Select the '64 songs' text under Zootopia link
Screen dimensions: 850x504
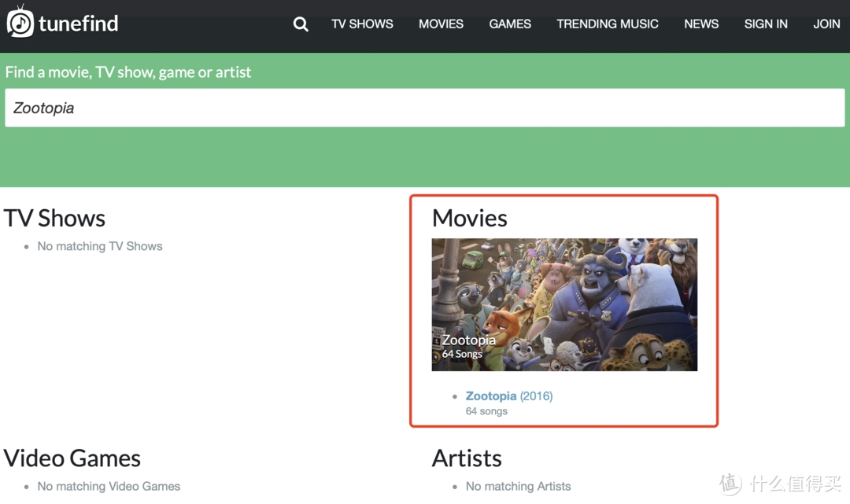click(x=486, y=411)
